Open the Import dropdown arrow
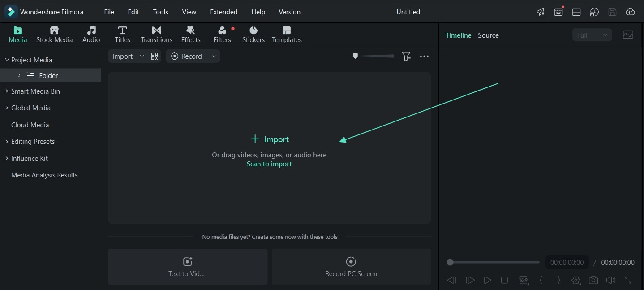This screenshot has width=644, height=290. pos(142,56)
